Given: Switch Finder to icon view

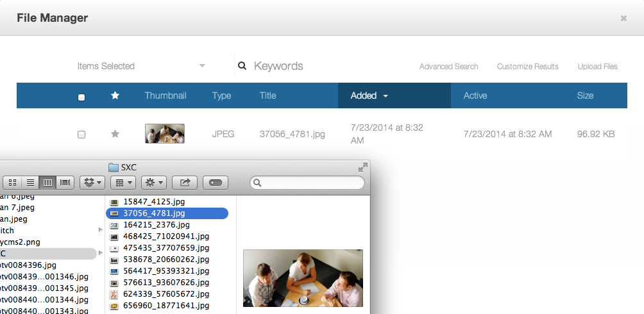Looking at the screenshot, I should (13, 183).
